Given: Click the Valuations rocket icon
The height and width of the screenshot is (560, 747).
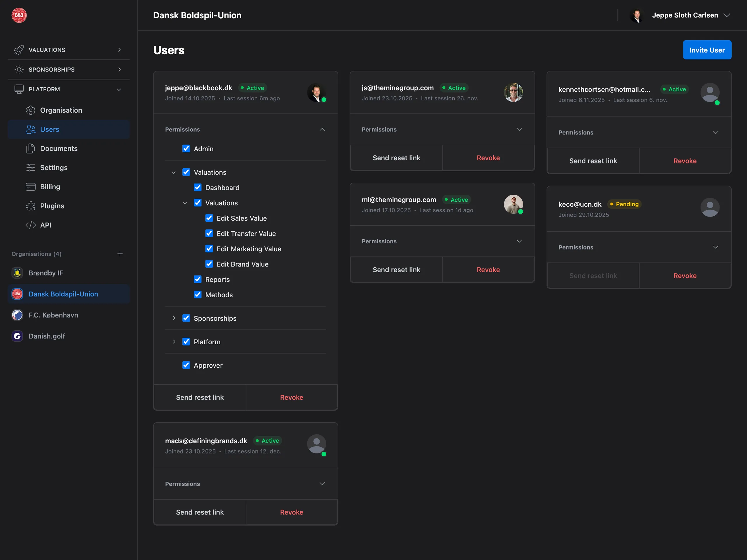Looking at the screenshot, I should click(19, 50).
